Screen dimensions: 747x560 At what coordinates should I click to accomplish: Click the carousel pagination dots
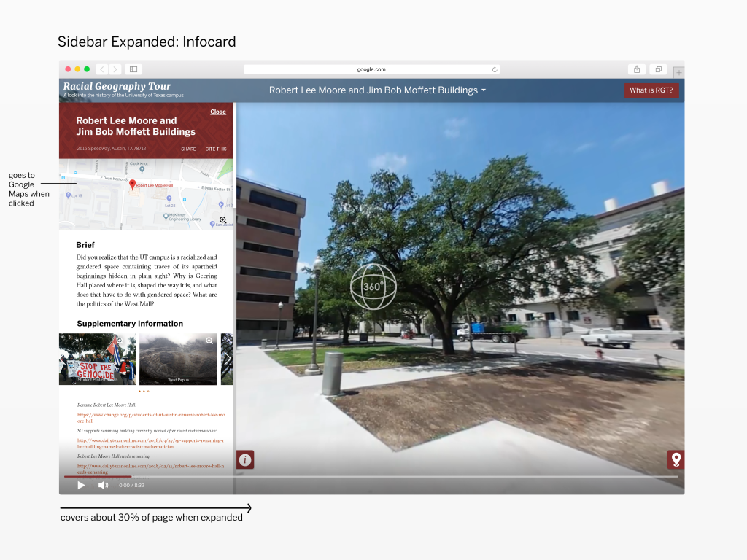coord(144,392)
